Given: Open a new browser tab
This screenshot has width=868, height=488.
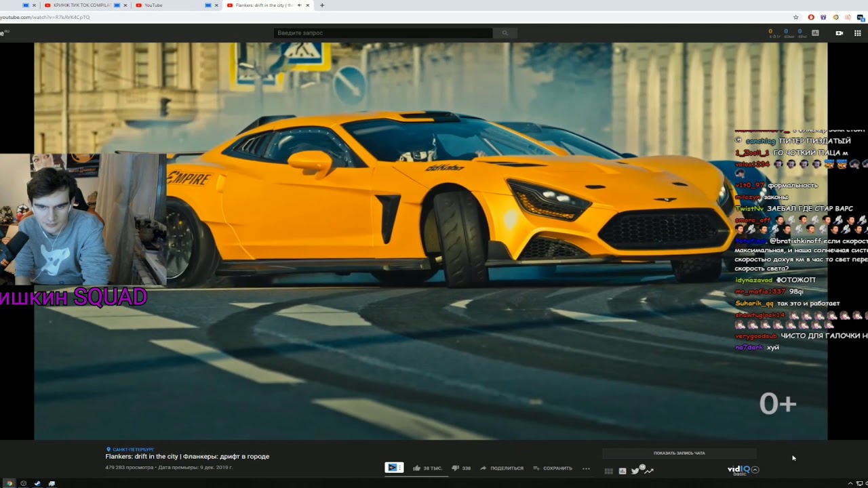Looking at the screenshot, I should click(321, 5).
